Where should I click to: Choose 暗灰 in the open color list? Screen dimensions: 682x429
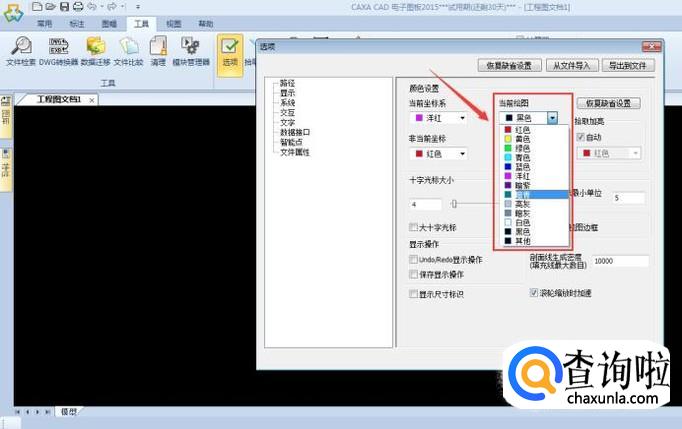[x=535, y=213]
